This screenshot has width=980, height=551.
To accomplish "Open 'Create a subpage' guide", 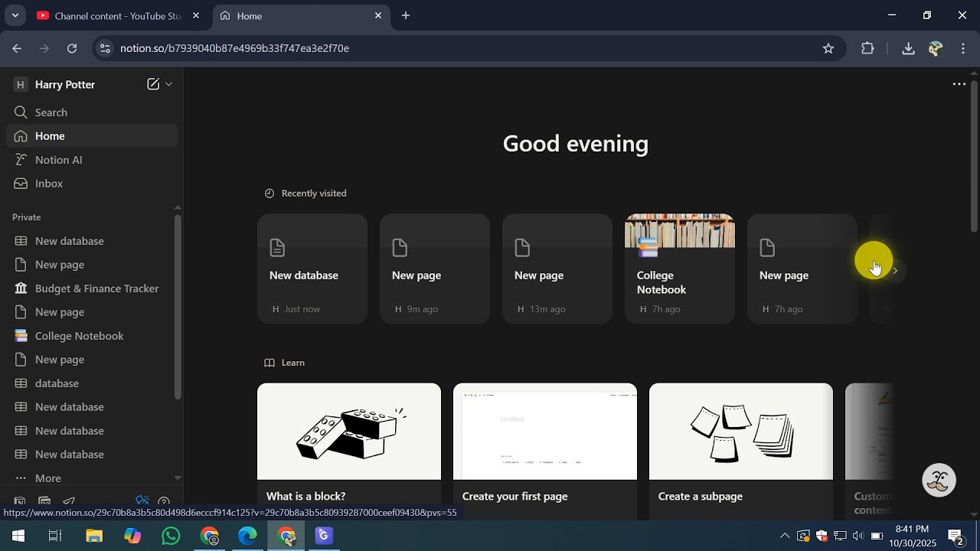I will pyautogui.click(x=741, y=452).
